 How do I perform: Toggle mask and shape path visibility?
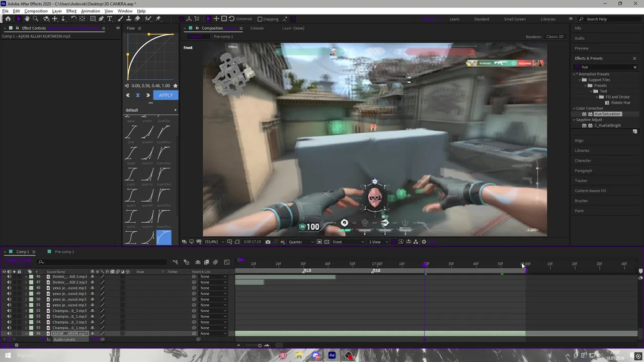tap(237, 242)
